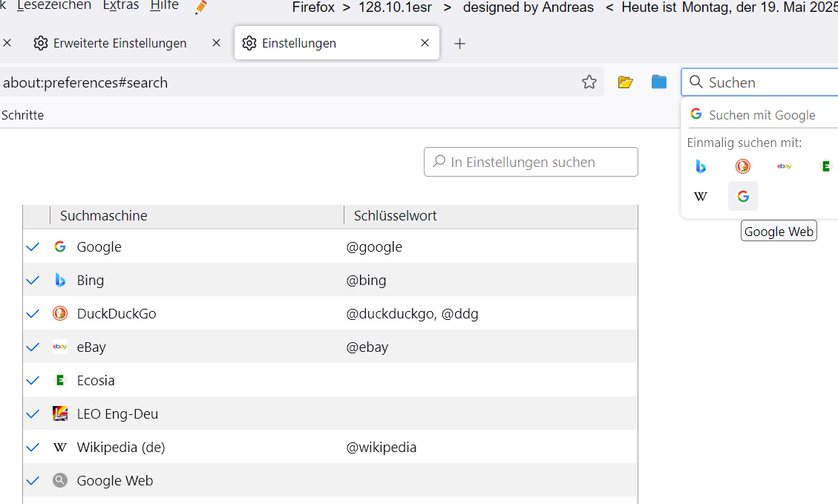Click Ecosia logo in engine list
Viewport: 838px width, 504px height.
60,380
